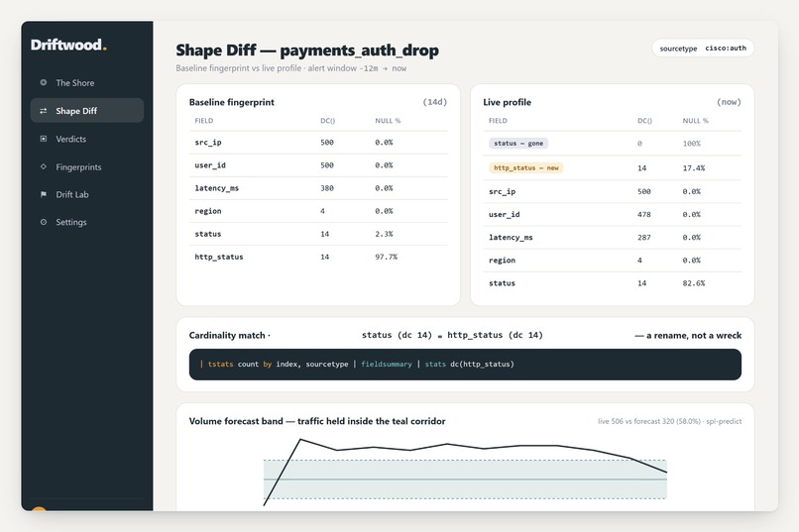799x532 pixels.
Task: Select region row in Live profile
Action: tap(613, 261)
